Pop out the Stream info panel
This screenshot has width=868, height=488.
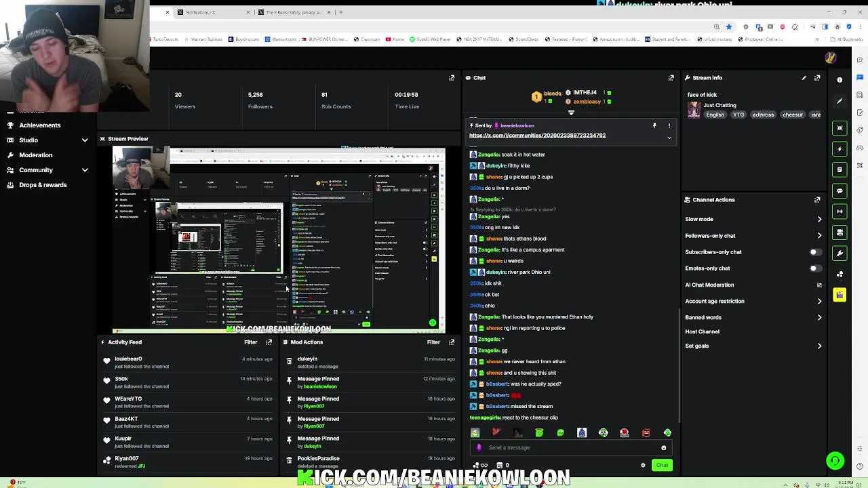pos(817,78)
